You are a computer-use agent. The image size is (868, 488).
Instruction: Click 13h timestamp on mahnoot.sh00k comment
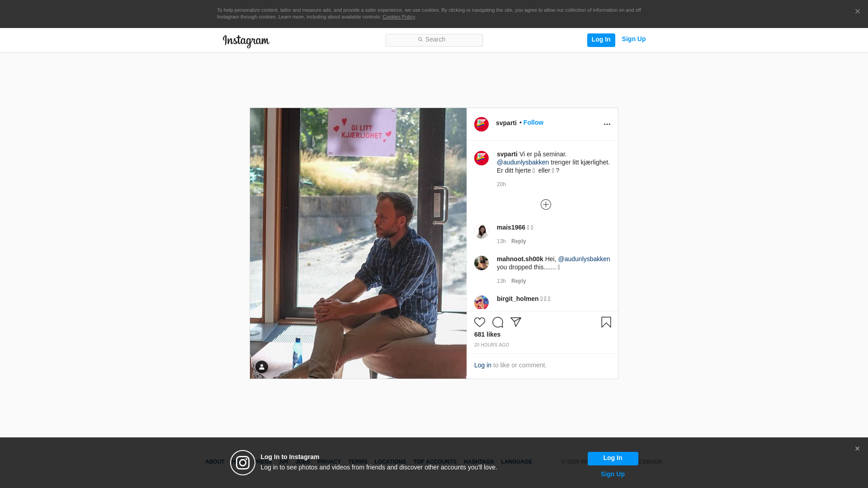click(501, 281)
